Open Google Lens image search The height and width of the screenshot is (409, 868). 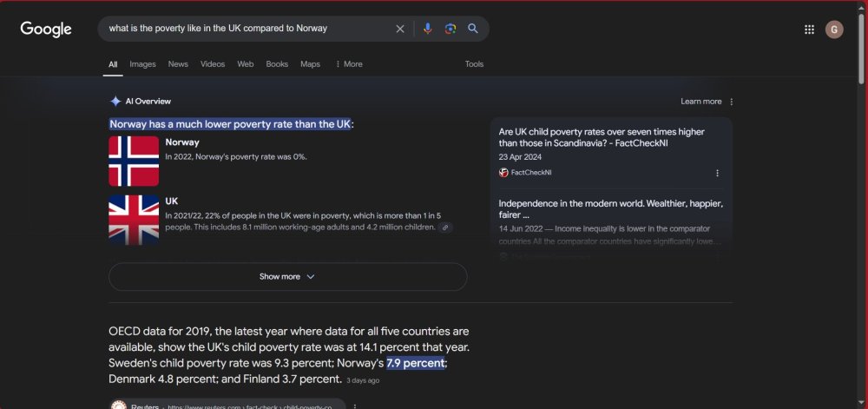(x=450, y=29)
